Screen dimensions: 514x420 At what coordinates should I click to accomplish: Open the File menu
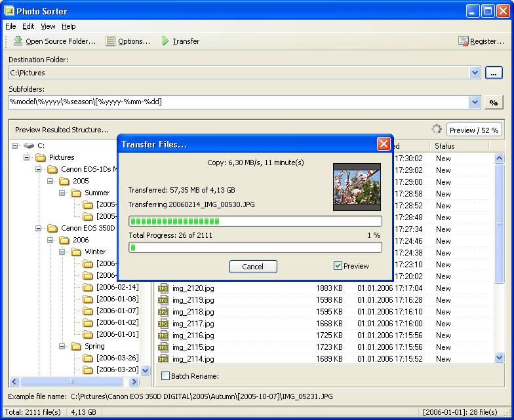tap(10, 26)
